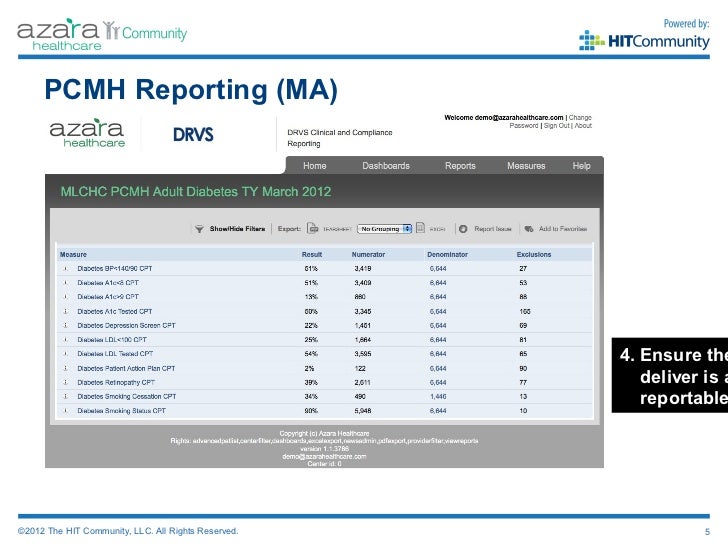Click info icon beside Diabetes Retinopathy CPT
The width and height of the screenshot is (728, 546).
66,382
